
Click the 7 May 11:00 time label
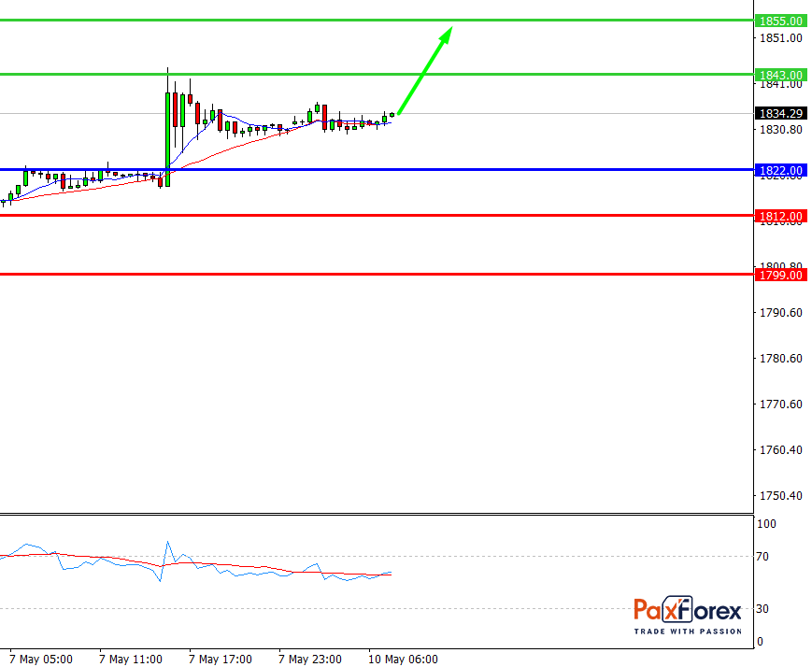click(x=131, y=660)
